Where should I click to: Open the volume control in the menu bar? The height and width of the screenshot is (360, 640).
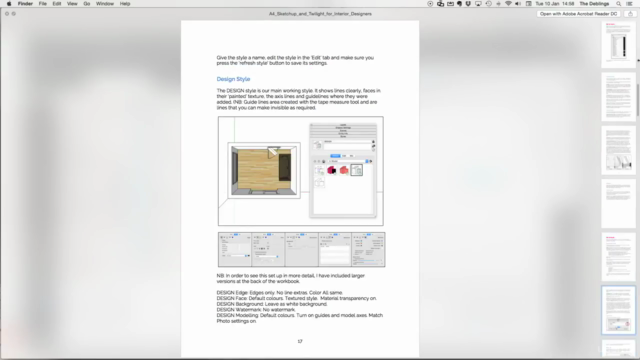[518, 4]
